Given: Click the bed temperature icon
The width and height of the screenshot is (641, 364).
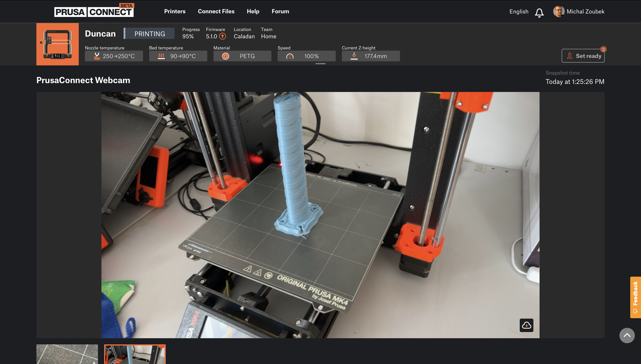Looking at the screenshot, I should [x=161, y=56].
